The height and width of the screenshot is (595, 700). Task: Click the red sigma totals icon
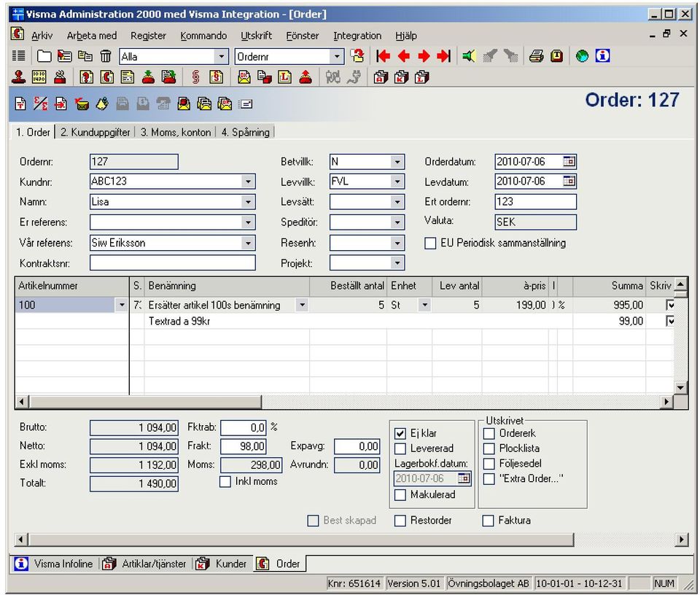[41, 104]
